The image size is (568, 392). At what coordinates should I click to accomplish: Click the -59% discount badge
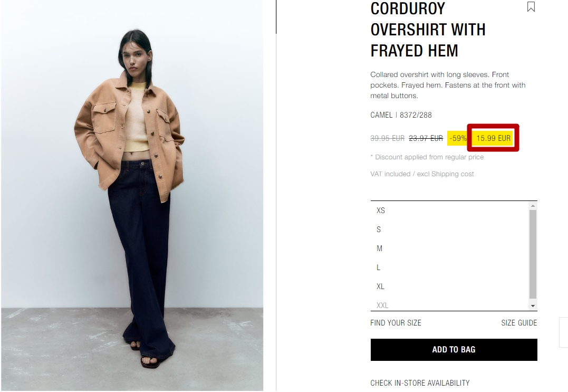458,138
